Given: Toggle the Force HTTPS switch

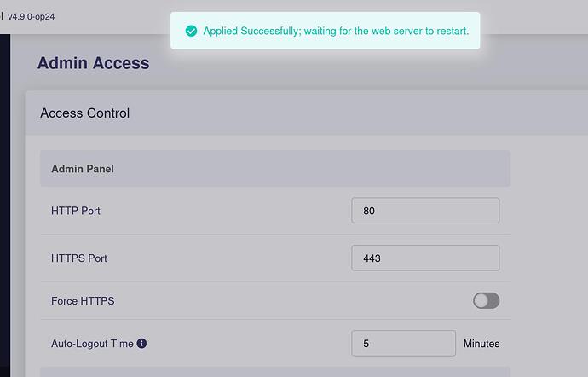Looking at the screenshot, I should click(x=486, y=301).
